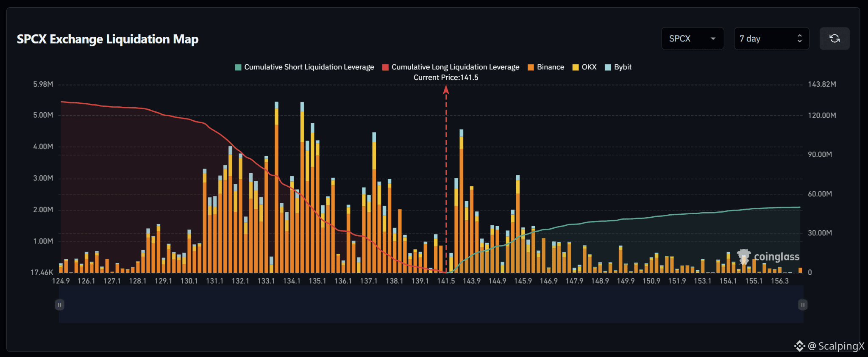Click the 90.00M right axis label
Viewport: 868px width, 357px height.
(x=820, y=155)
